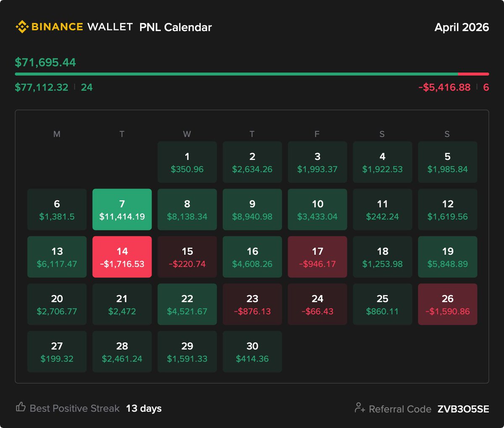Click the green-red PNL progress bar
This screenshot has height=428, width=504.
click(x=252, y=74)
